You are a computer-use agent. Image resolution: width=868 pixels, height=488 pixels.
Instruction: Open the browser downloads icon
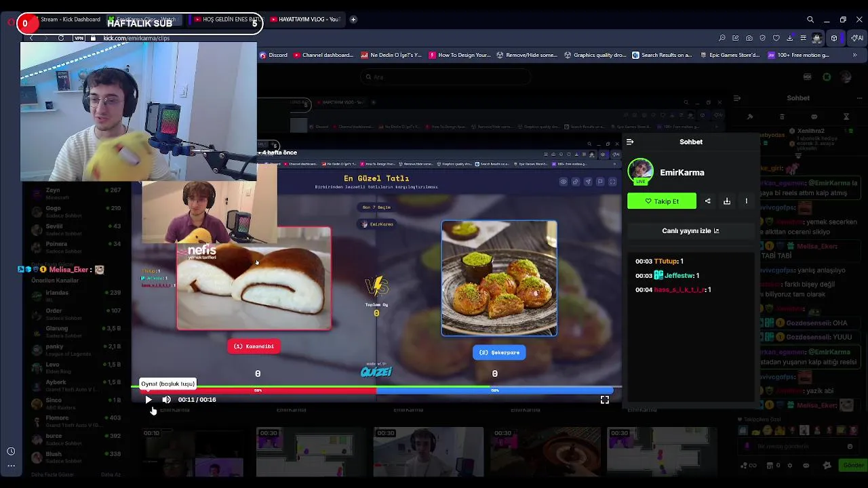pos(790,38)
